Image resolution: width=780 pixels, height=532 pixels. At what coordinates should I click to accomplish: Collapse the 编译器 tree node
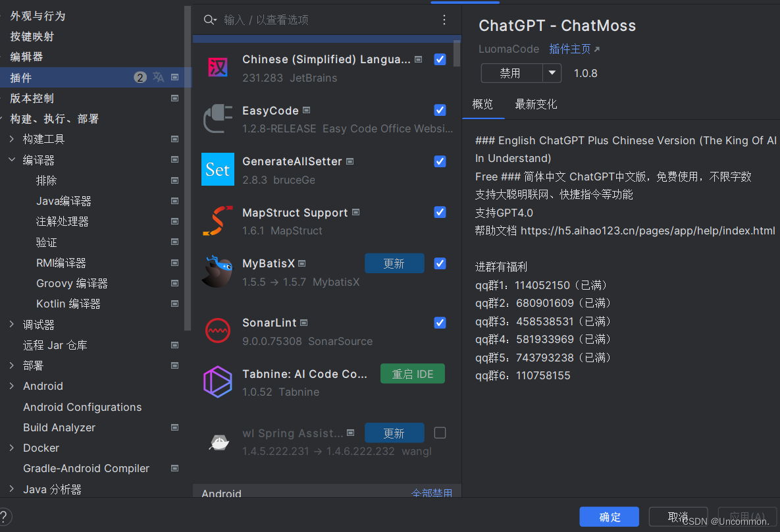tap(12, 159)
